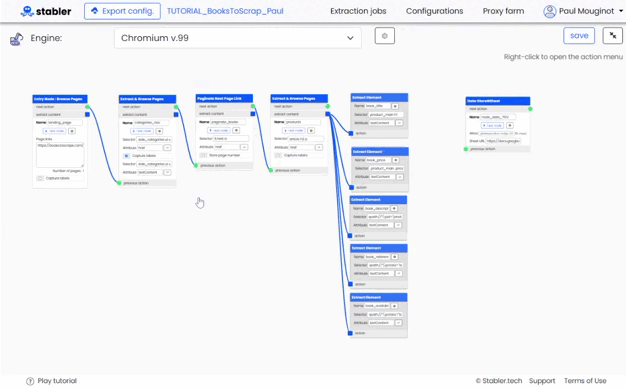This screenshot has height=388, width=626.
Task: Click blue extract content port of Entry Node
Action: [87, 115]
